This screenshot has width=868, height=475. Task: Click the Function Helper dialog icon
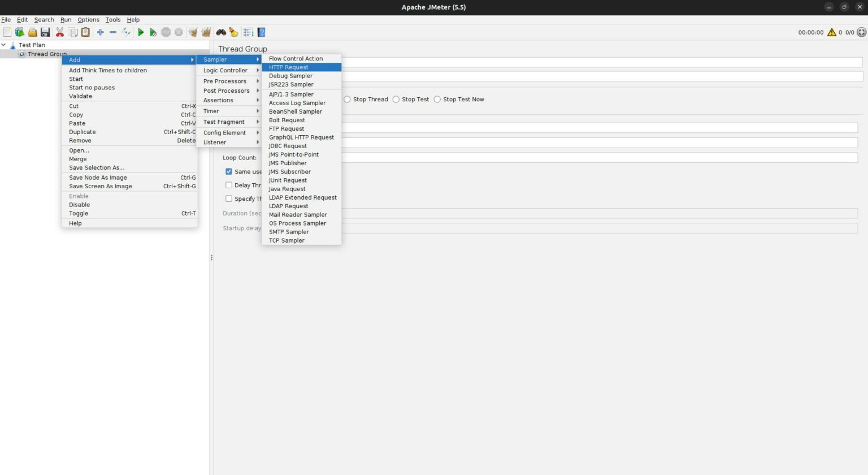(248, 32)
